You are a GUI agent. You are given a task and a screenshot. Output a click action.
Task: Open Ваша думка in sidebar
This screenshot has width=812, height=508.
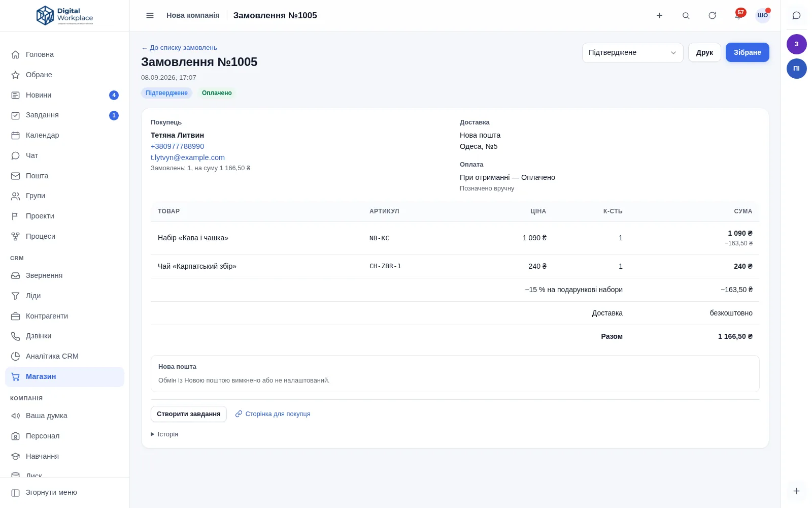click(64, 416)
